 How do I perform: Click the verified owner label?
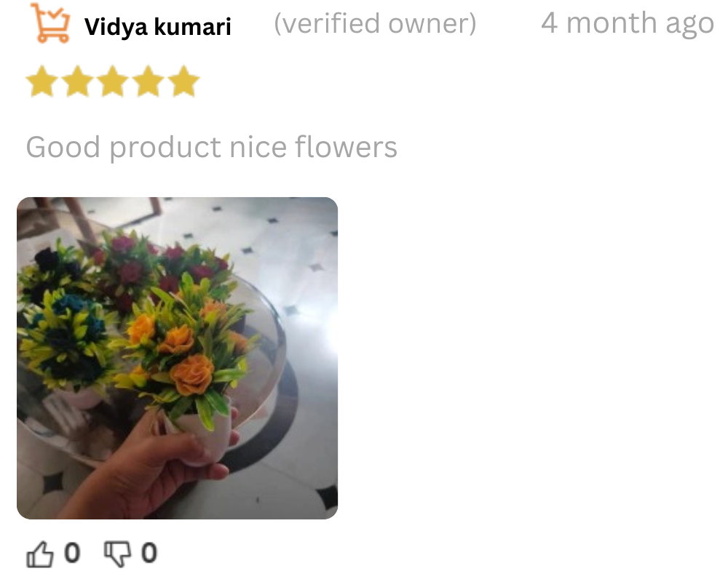point(375,24)
